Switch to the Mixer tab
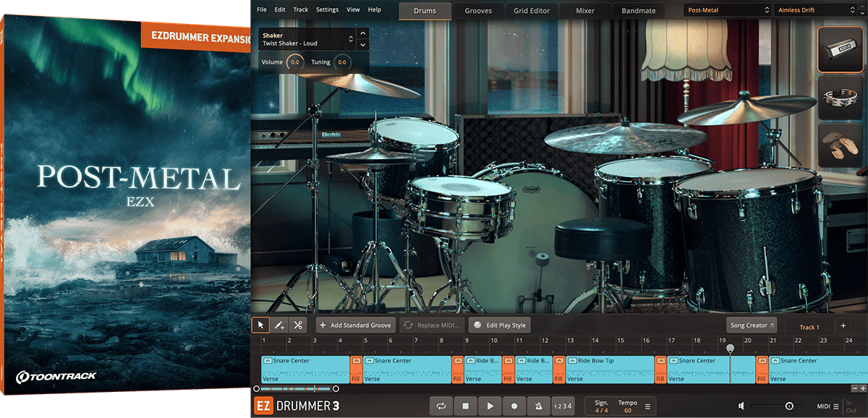The width and height of the screenshot is (868, 418). pos(584,10)
